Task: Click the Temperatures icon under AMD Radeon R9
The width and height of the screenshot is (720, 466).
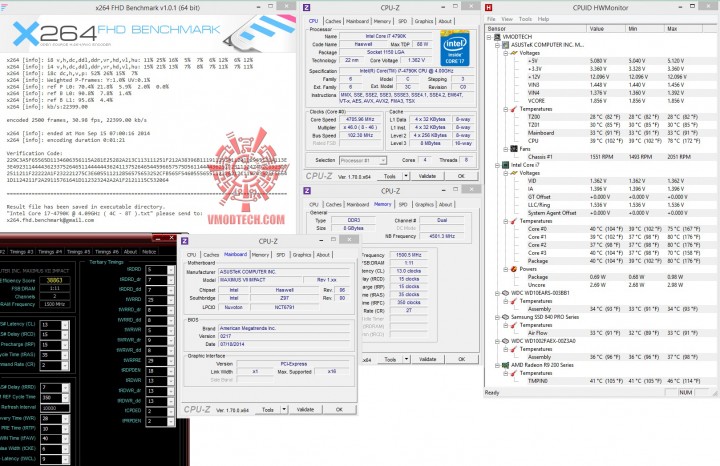Action: pyautogui.click(x=514, y=373)
